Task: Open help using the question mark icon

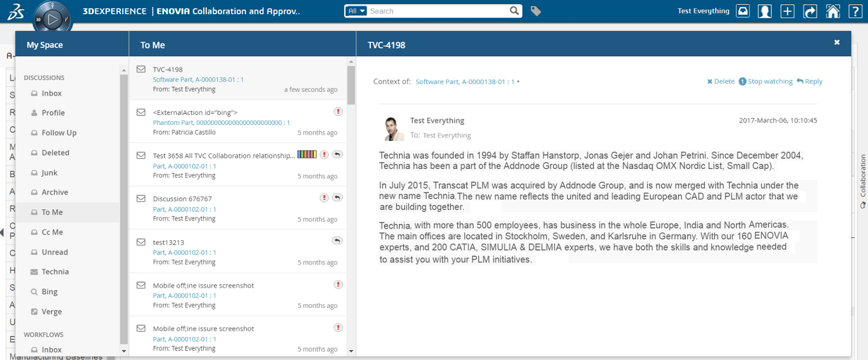Action: (x=855, y=11)
